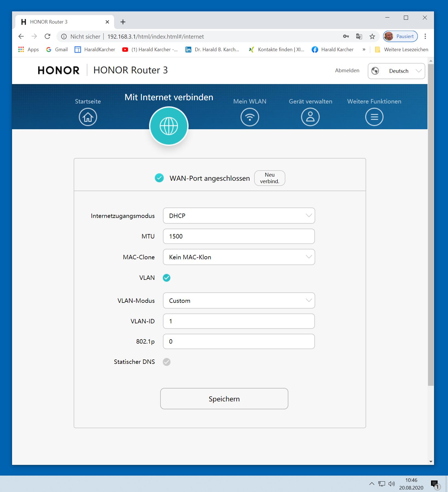This screenshot has width=448, height=492.
Task: Reload the router page
Action: pos(47,36)
